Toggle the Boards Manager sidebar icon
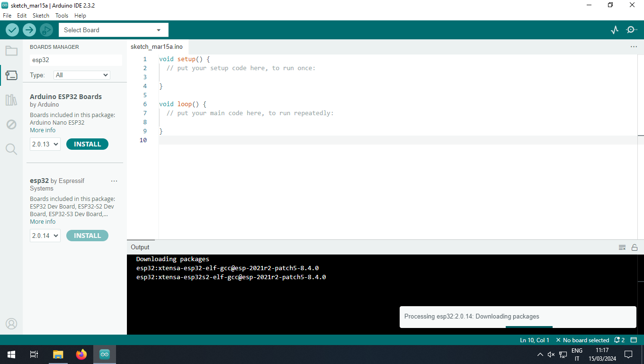The image size is (644, 364). (11, 75)
